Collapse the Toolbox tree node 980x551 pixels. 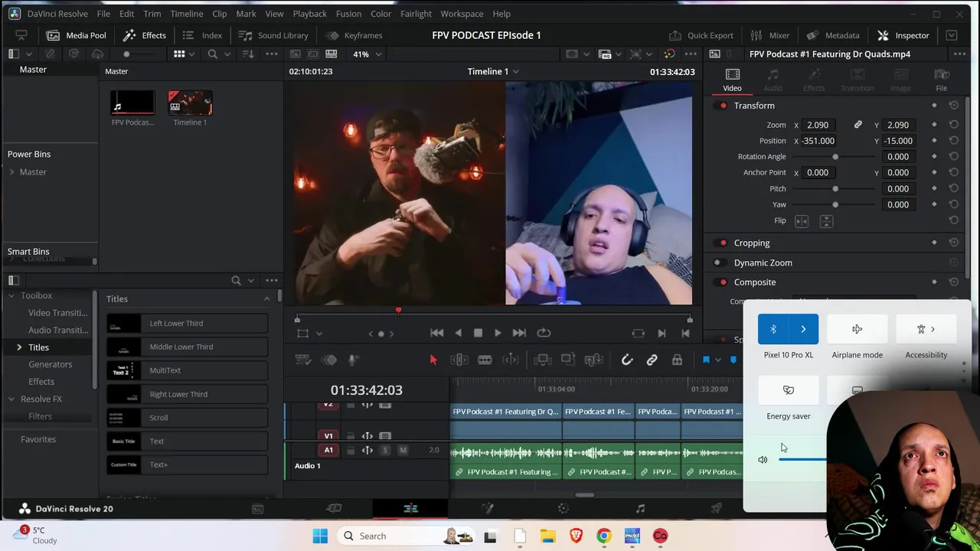pos(11,295)
